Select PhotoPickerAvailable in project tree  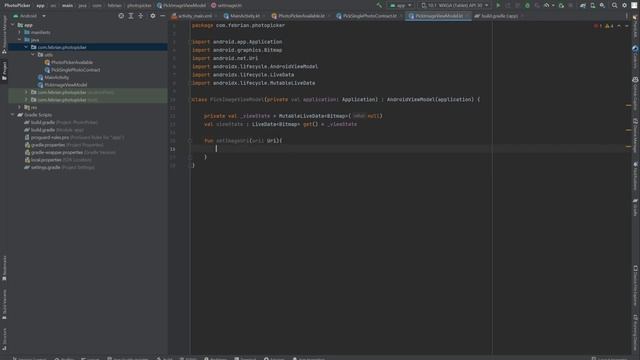pyautogui.click(x=72, y=62)
